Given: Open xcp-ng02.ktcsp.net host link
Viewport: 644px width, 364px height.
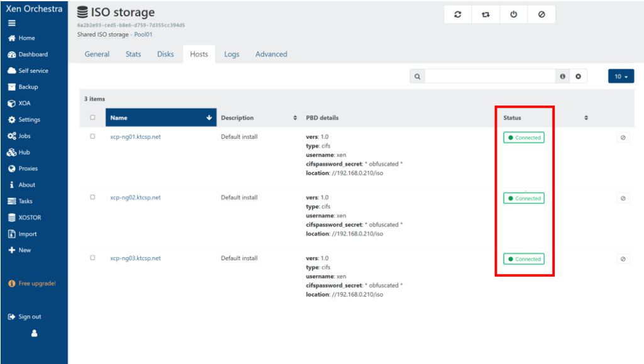Looking at the screenshot, I should (135, 197).
